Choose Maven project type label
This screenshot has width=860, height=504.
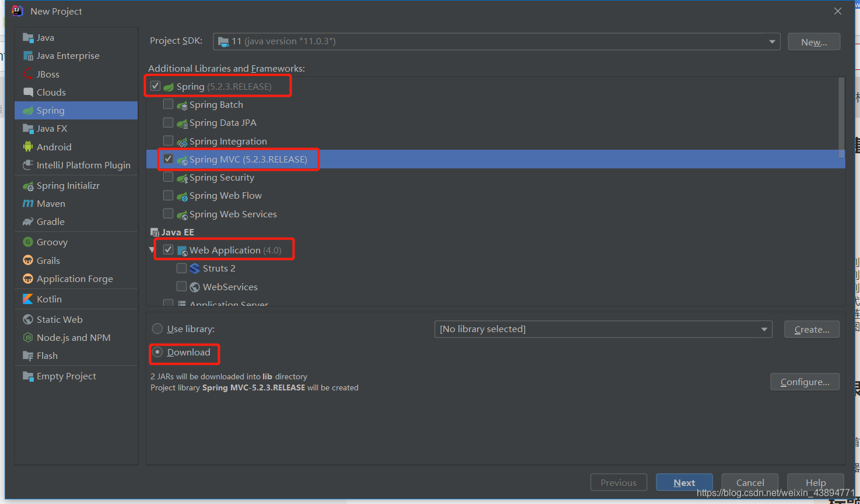coord(51,204)
